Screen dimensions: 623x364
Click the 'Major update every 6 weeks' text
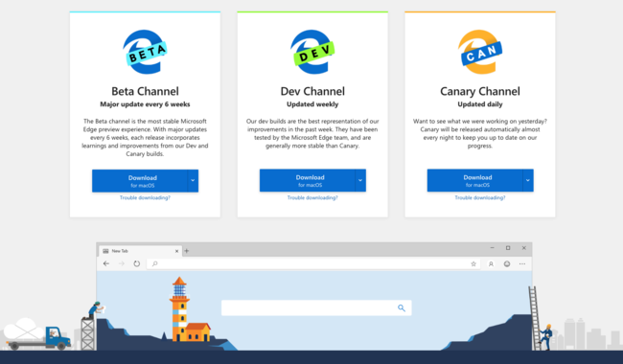pyautogui.click(x=145, y=104)
